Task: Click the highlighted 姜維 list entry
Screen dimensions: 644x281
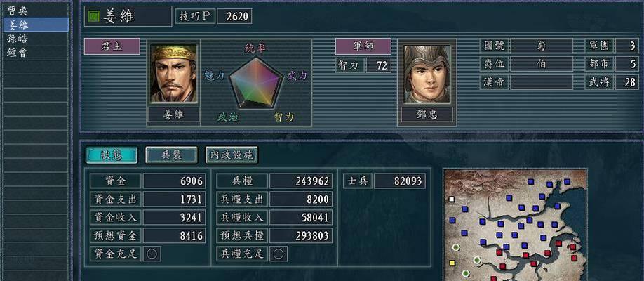Action: click(x=36, y=25)
